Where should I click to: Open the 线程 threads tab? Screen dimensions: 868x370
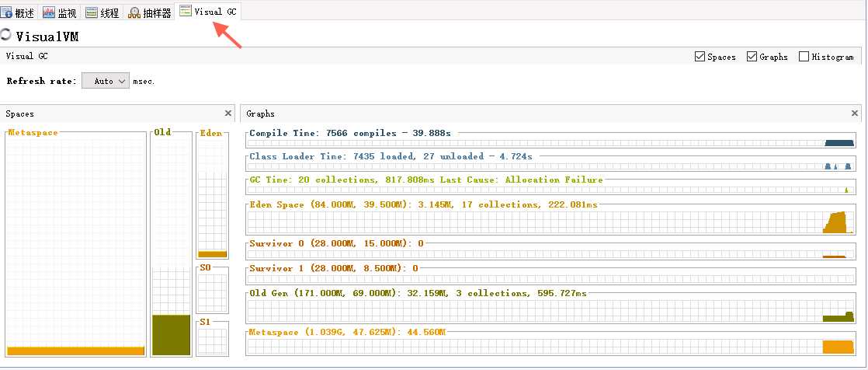pos(102,12)
